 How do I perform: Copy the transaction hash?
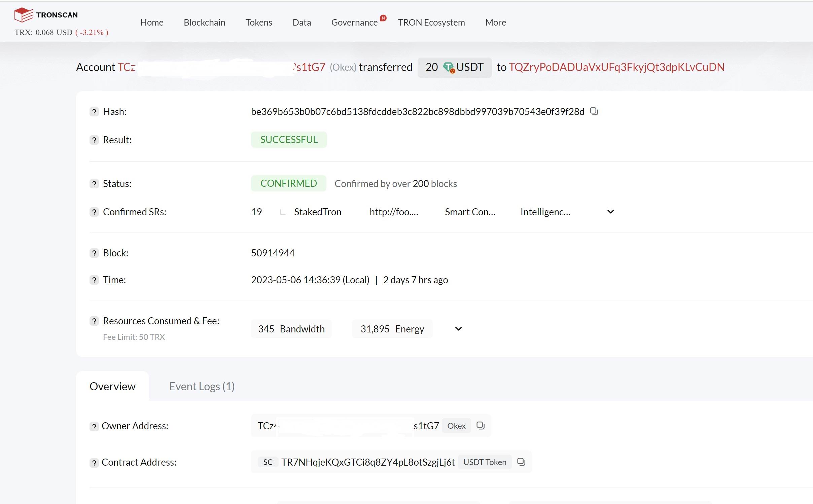(x=594, y=111)
